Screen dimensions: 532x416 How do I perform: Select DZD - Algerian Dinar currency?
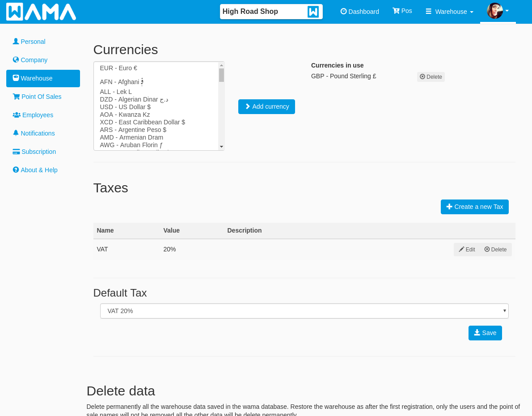tap(156, 99)
